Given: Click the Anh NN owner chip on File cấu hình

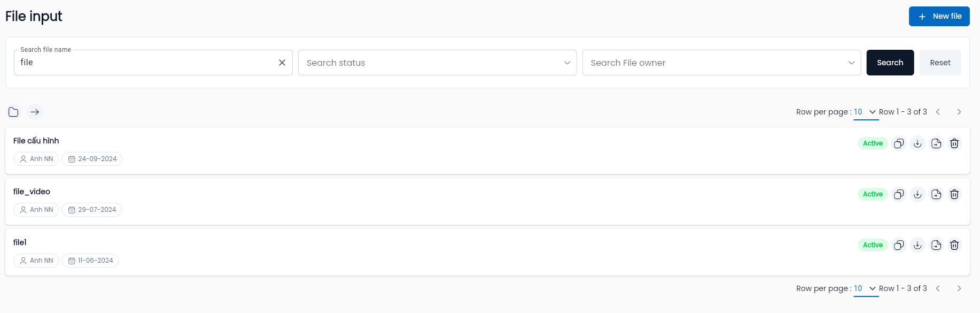Looking at the screenshot, I should coord(36,159).
